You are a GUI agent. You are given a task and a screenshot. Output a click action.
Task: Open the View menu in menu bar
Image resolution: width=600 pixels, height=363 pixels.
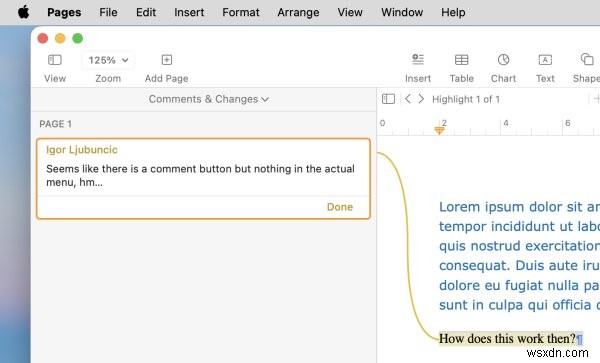(x=350, y=12)
